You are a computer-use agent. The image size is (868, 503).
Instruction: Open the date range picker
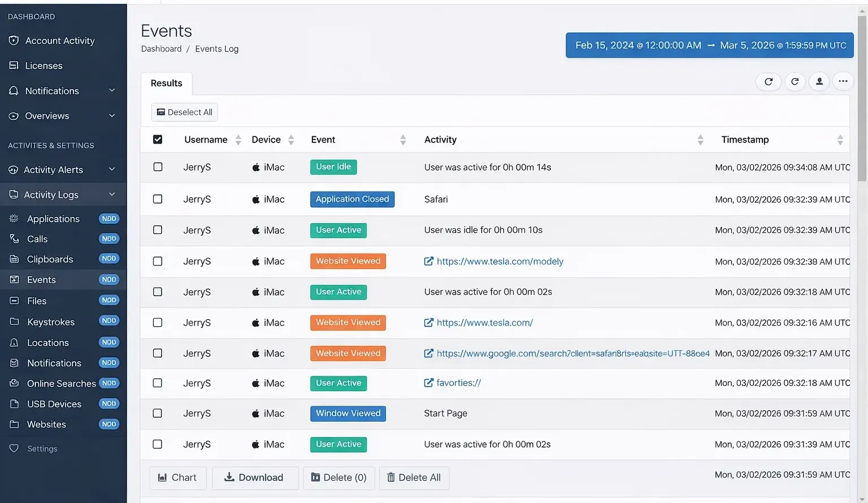pos(710,45)
